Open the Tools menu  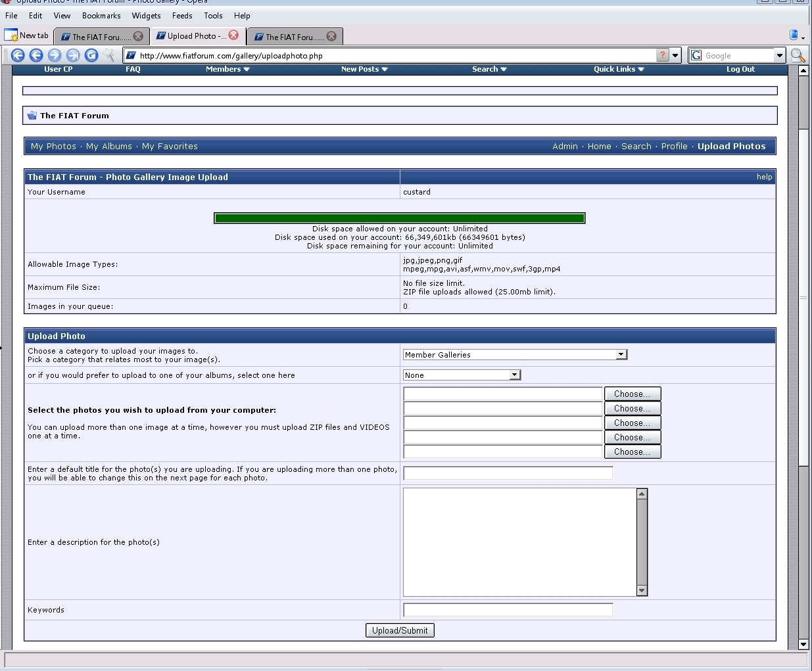coord(213,16)
